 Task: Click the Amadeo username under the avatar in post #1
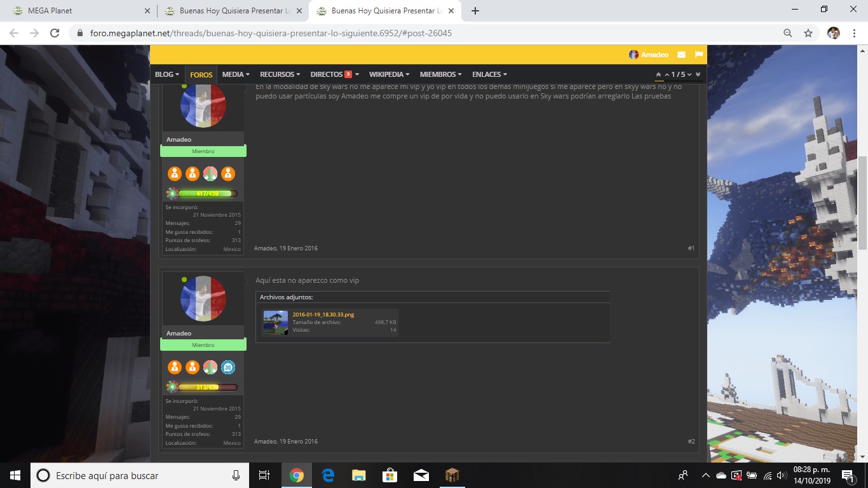179,140
